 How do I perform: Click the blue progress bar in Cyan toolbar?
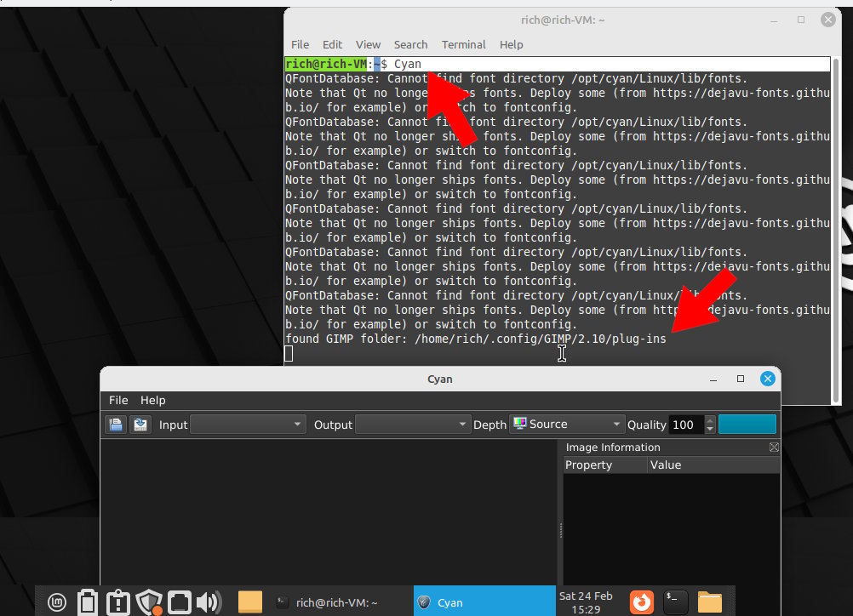pos(747,425)
